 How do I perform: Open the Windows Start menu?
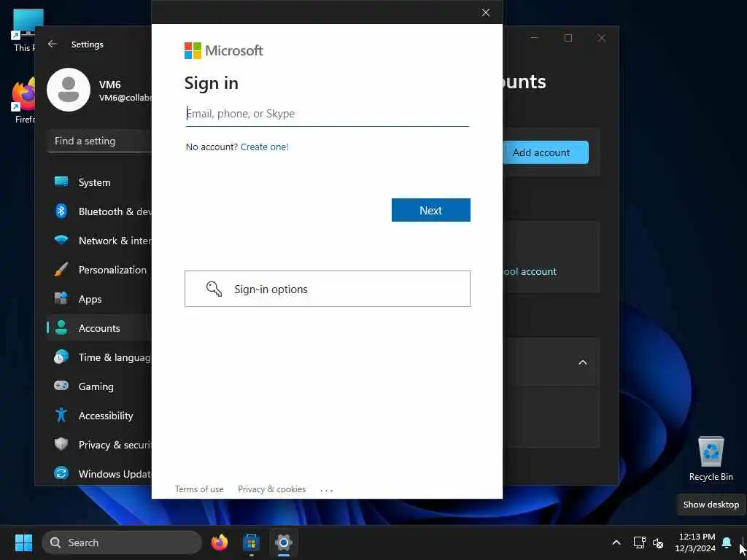24,542
